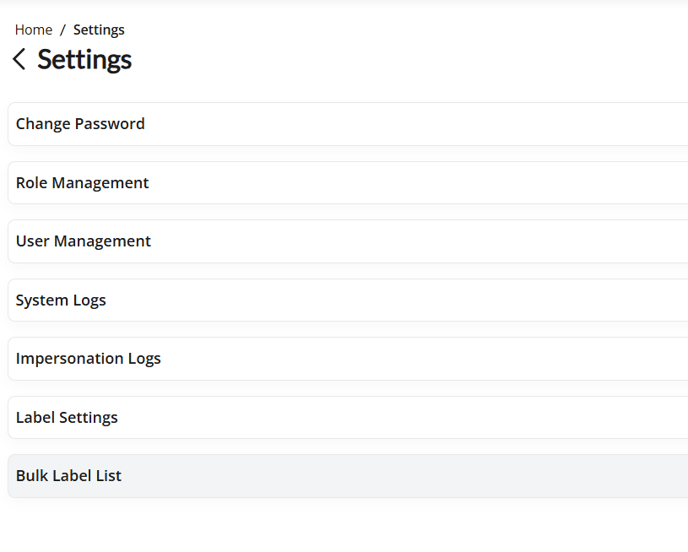Screen dimensions: 688x552
Task: Click the System Logs label text
Action: point(61,300)
